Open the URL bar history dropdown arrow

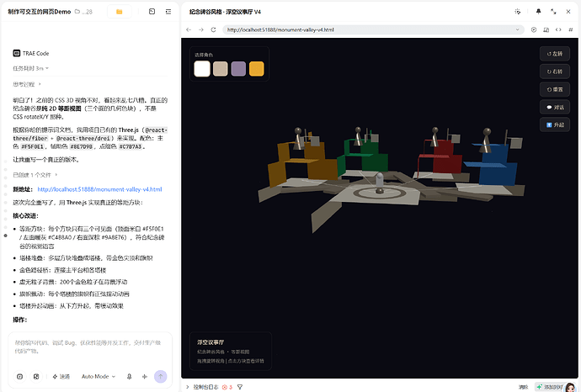517,29
